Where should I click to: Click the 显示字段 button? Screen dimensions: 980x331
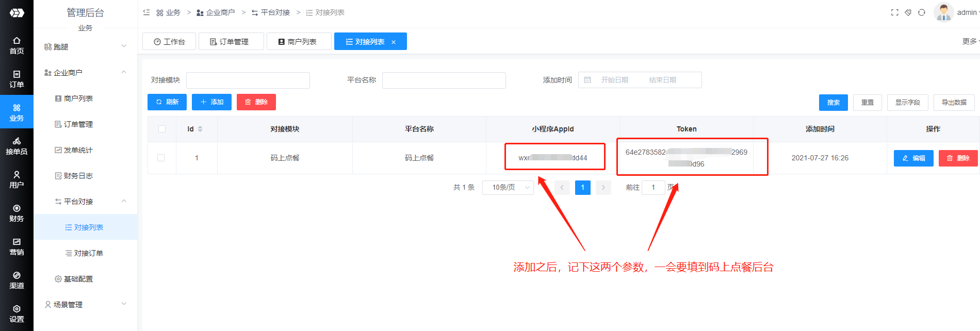click(x=908, y=103)
